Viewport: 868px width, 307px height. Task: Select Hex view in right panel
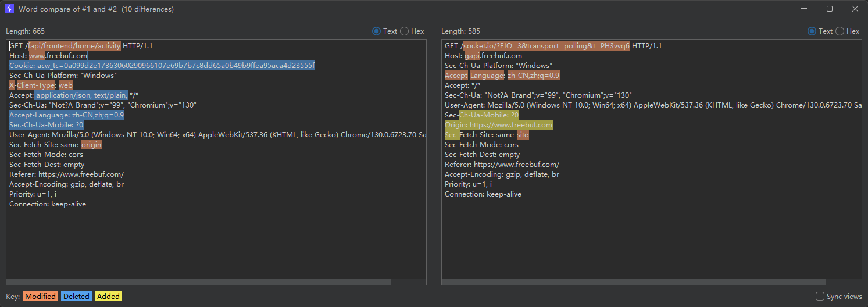click(x=840, y=31)
